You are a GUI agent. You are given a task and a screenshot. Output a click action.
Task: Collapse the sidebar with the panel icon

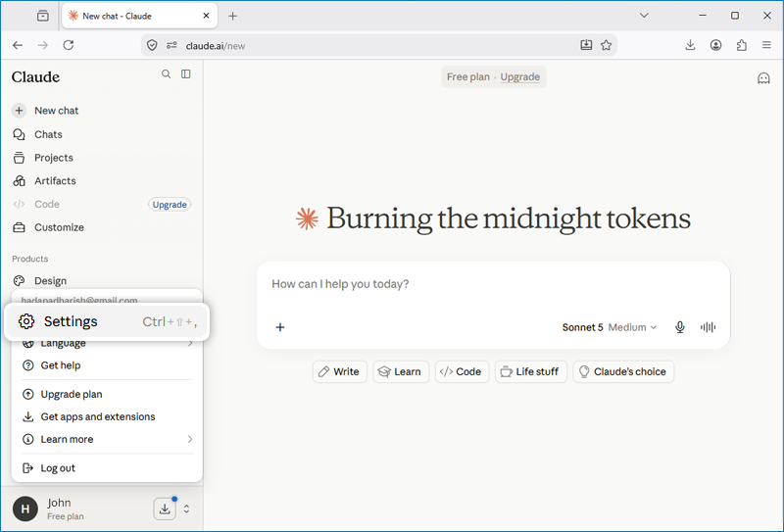pyautogui.click(x=186, y=74)
